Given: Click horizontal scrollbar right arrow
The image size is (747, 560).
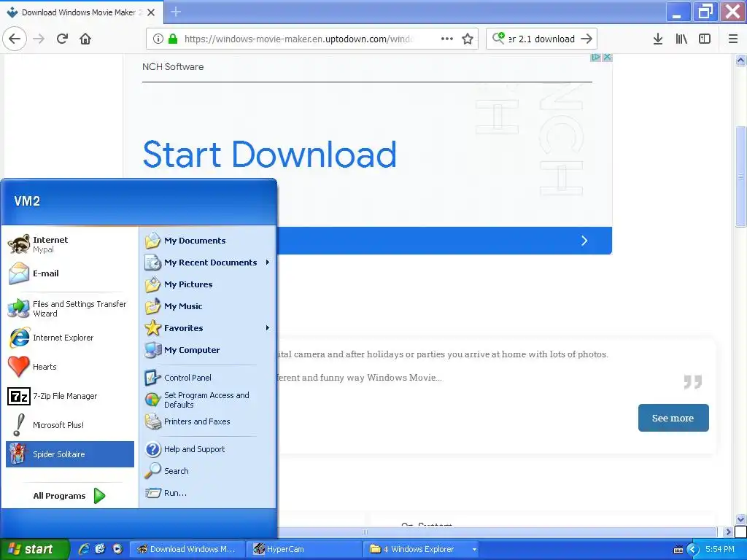Looking at the screenshot, I should tap(727, 532).
